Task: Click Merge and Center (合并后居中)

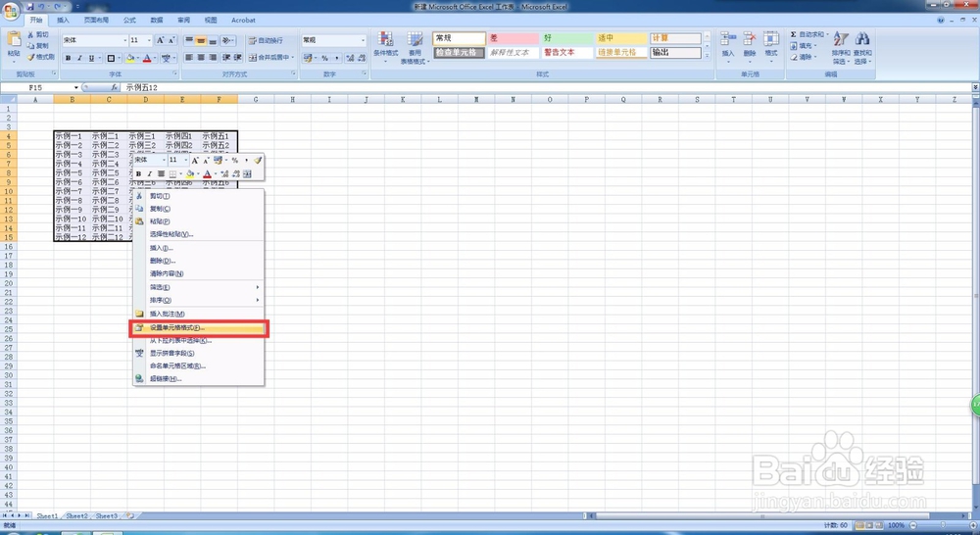Action: point(271,58)
